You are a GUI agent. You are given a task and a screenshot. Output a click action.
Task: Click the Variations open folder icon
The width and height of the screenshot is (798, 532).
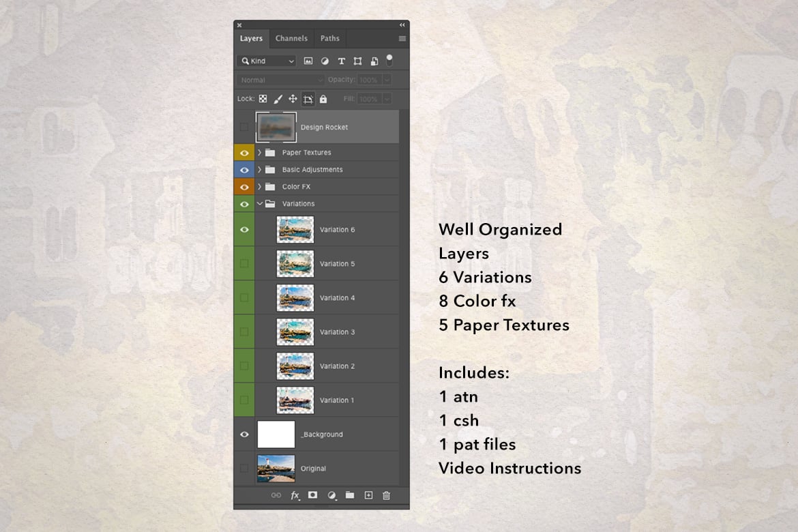pos(270,204)
